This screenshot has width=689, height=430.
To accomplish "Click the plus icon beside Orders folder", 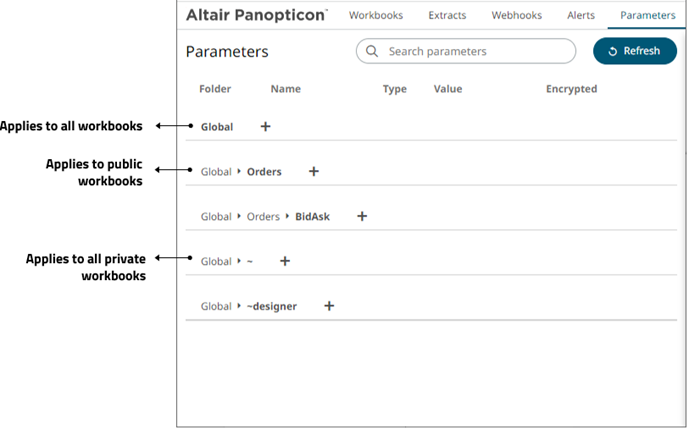I will pos(314,171).
